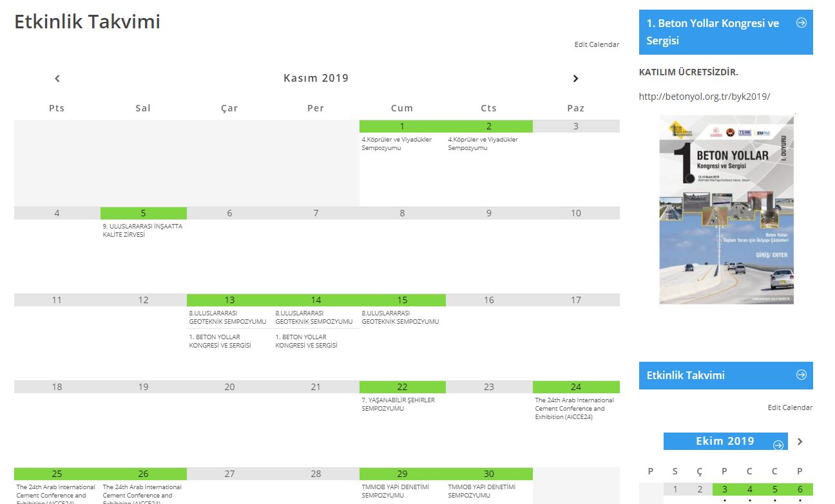Open sidebar Etkinlik Takvimi title
Screen dimensions: 835x504
coord(686,375)
